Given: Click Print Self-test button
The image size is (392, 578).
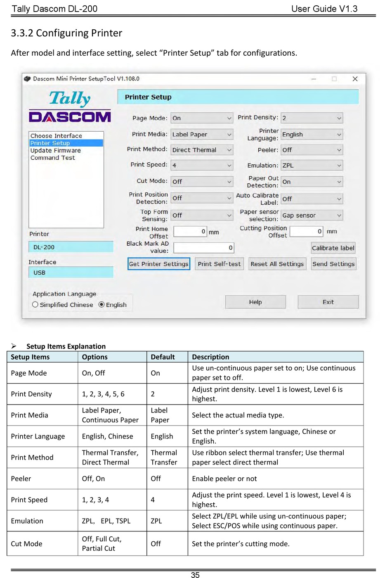Looking at the screenshot, I should pos(219,264).
